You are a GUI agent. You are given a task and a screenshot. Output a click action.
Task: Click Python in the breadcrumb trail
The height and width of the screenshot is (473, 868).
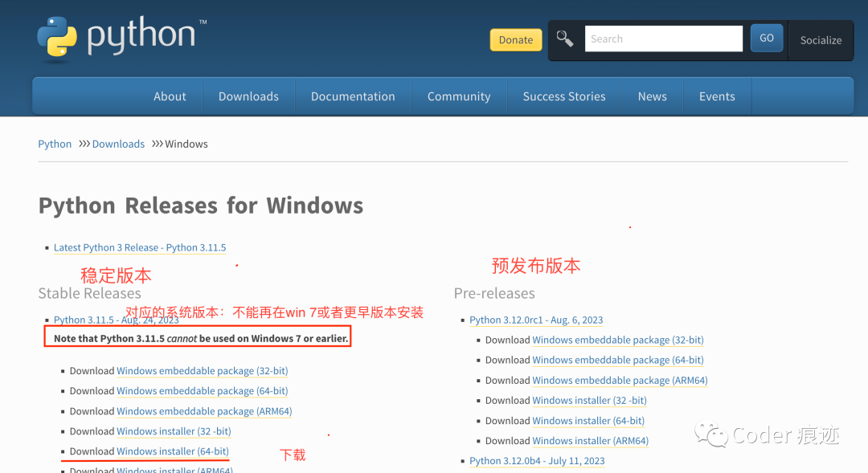pyautogui.click(x=55, y=143)
